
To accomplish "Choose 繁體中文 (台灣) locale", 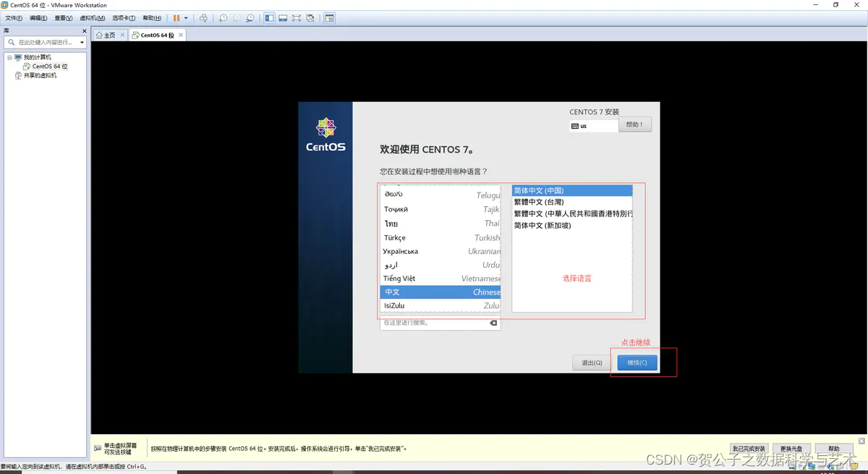I will (x=572, y=202).
